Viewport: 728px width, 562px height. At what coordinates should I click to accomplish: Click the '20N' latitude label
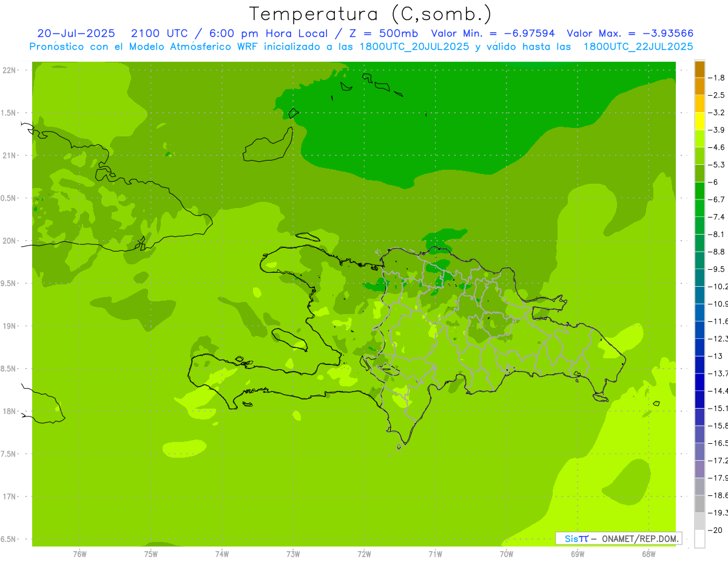[9, 241]
